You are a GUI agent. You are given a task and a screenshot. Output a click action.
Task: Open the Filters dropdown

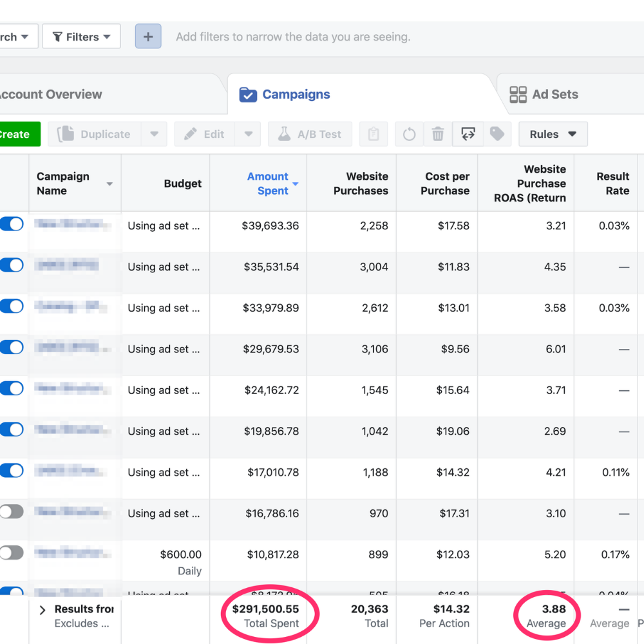[x=81, y=37]
